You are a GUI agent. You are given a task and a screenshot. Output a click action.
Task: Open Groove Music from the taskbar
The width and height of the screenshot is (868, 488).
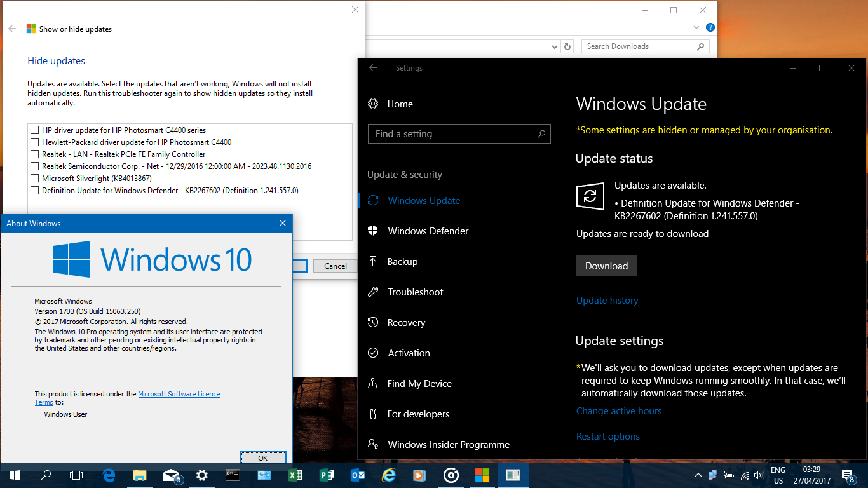451,475
